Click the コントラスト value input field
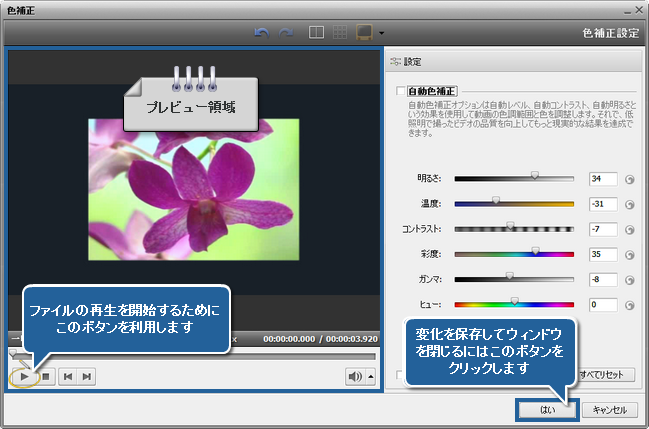Image resolution: width=649 pixels, height=429 pixels. point(602,230)
